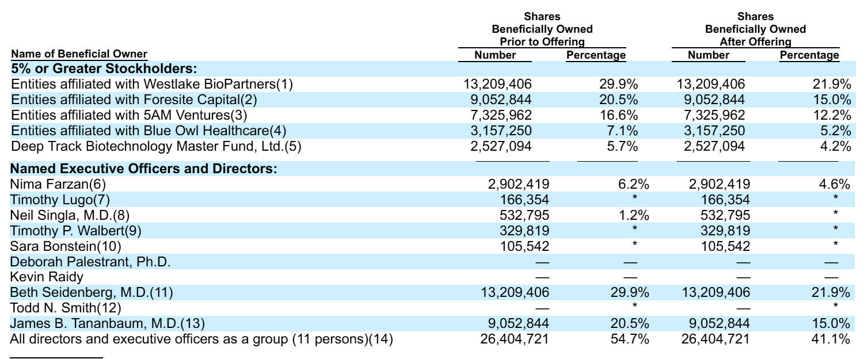Click "Entities affiliated with Westlake BioPartners(1)" row name

coord(152,84)
